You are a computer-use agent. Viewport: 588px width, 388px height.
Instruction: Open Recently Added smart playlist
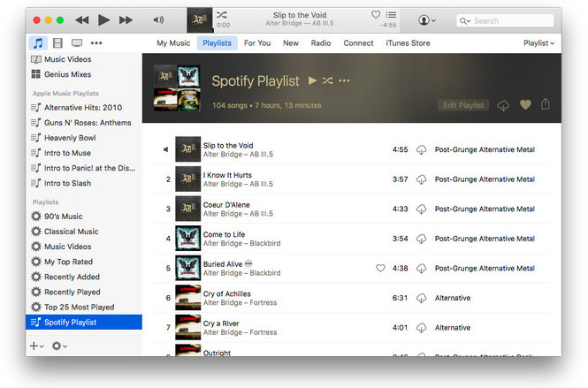[84, 277]
